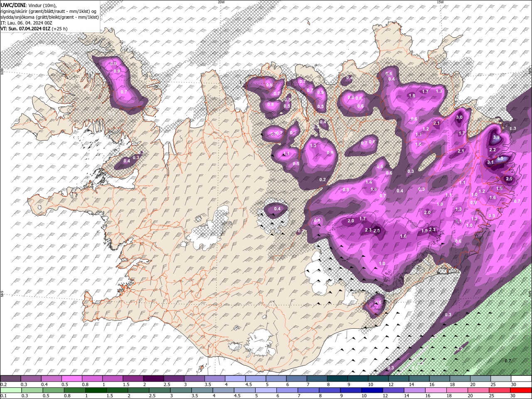Click the bright red 30 rain legend swatch

[x=521, y=390]
